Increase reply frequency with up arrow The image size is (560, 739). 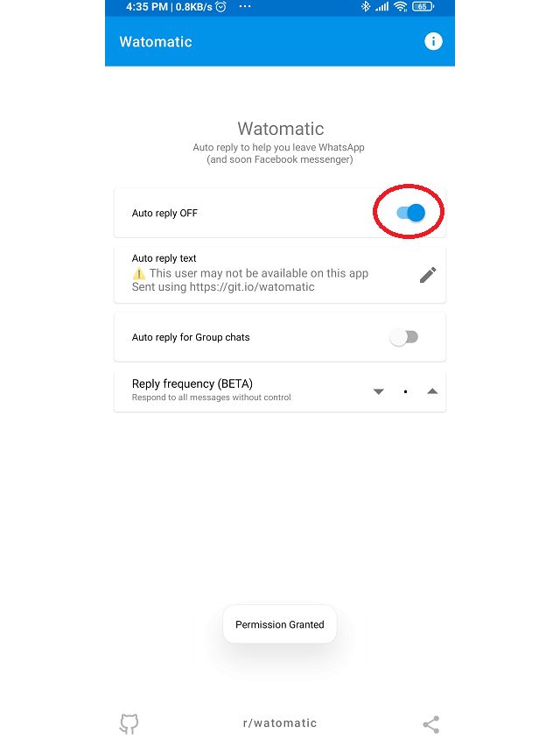tap(432, 391)
